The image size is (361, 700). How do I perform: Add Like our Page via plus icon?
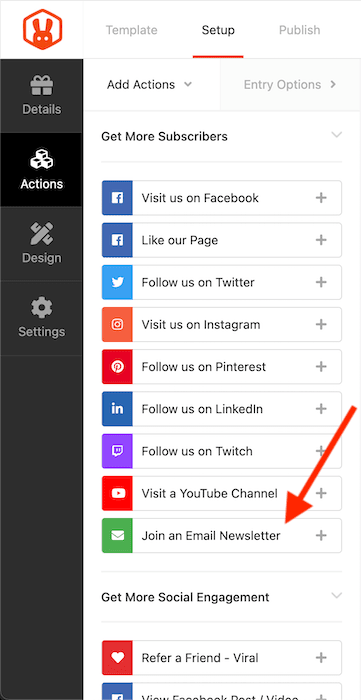click(321, 240)
